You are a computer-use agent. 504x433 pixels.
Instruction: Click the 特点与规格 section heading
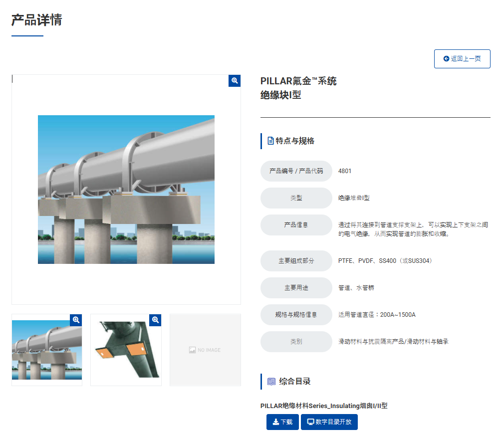pyautogui.click(x=295, y=141)
